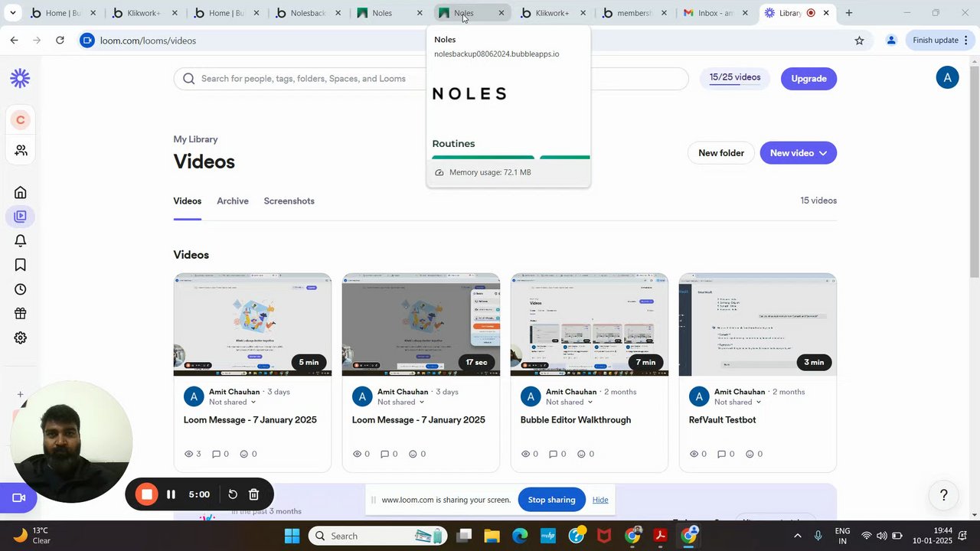
Task: Open the help question mark button
Action: click(944, 495)
